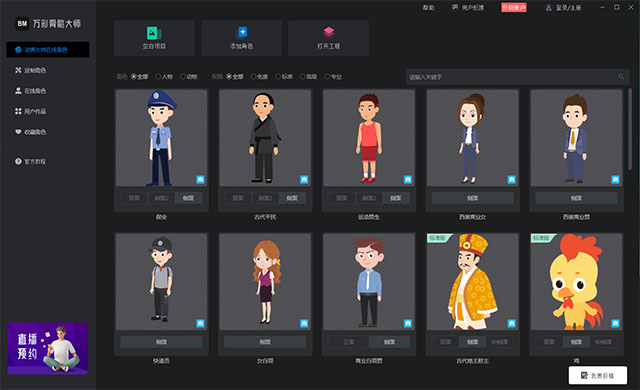Click the blue badge on the blue-shirt man thumbnail
The image size is (640, 390).
click(x=408, y=324)
